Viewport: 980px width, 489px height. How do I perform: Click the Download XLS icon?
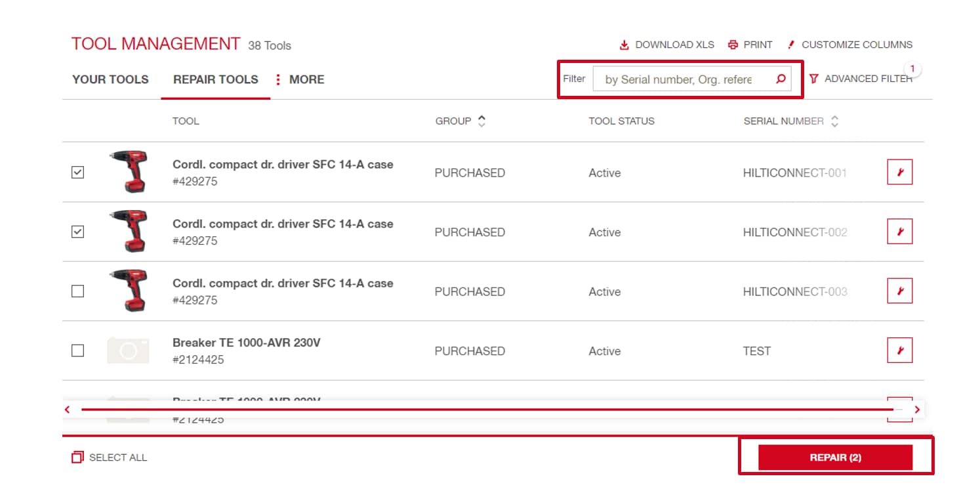pos(624,45)
